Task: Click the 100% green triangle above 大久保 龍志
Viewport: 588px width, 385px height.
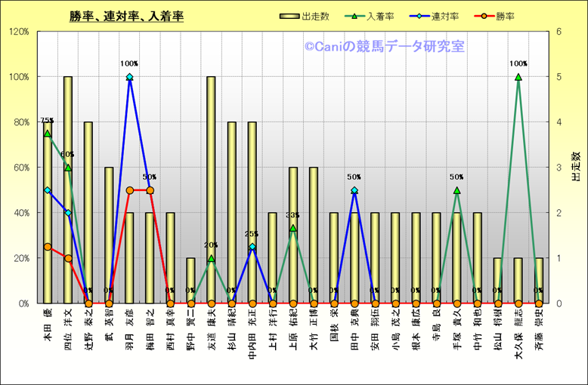Action: (518, 77)
